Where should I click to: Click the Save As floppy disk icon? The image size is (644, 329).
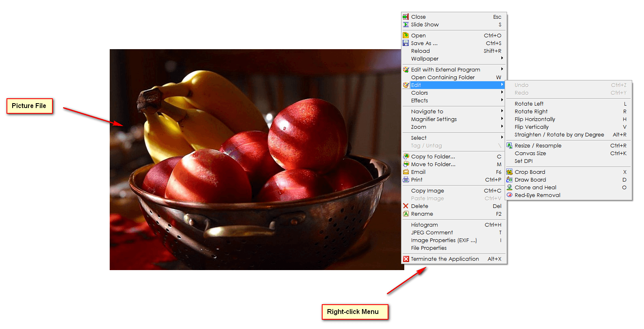pyautogui.click(x=405, y=43)
